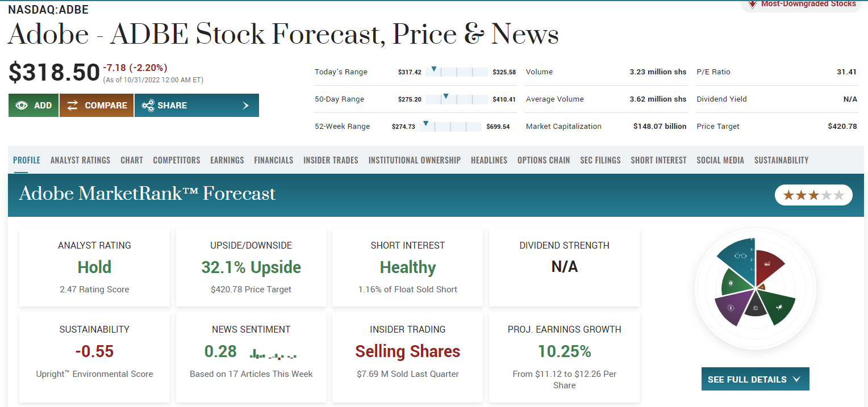Click the 3.62 million shs average volume value
868x407 pixels.
tap(658, 99)
